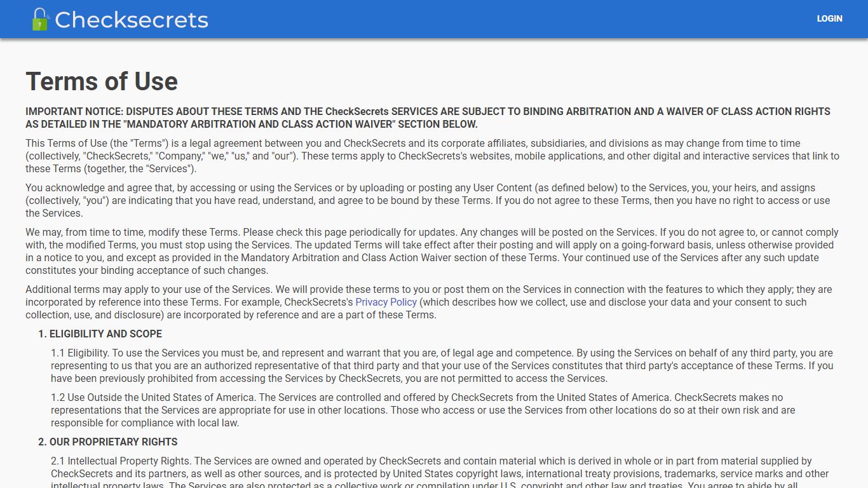The image size is (868, 488).
Task: Click '2.1 Intellectual Property Rights' paragraph
Action: tap(440, 474)
